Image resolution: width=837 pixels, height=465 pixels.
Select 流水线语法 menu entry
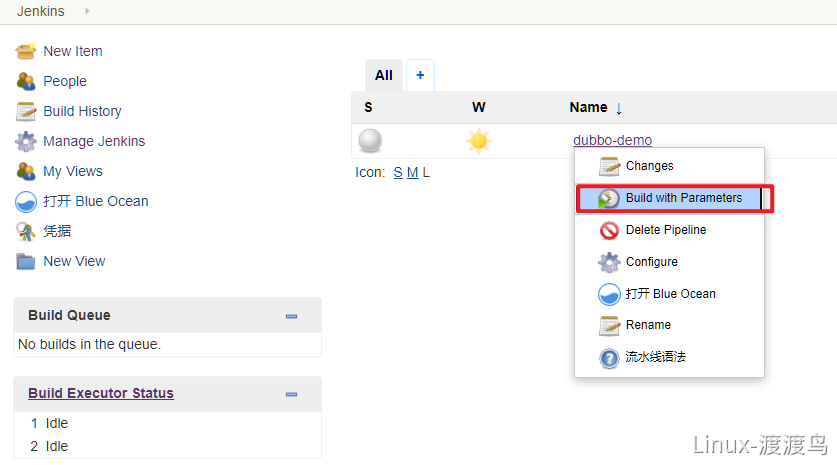pyautogui.click(x=656, y=357)
